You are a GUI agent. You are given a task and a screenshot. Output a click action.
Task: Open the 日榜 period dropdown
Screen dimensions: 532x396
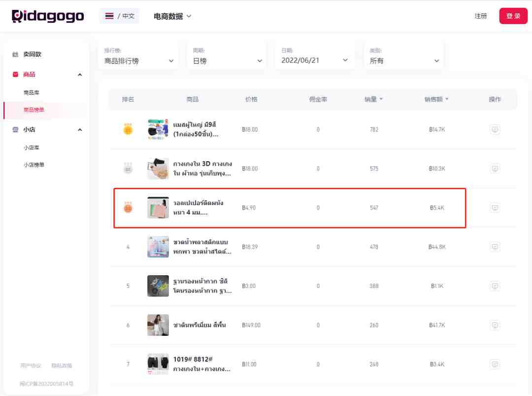click(227, 56)
